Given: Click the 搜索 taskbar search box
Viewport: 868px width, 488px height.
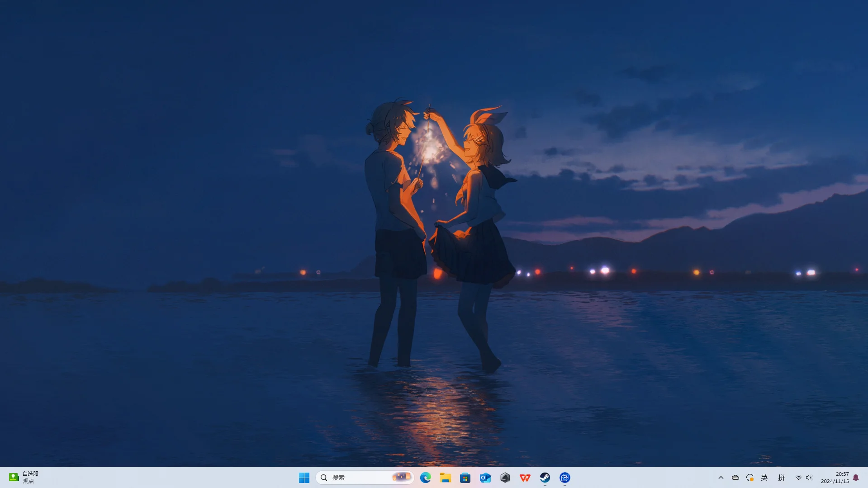Looking at the screenshot, I should pos(365,478).
